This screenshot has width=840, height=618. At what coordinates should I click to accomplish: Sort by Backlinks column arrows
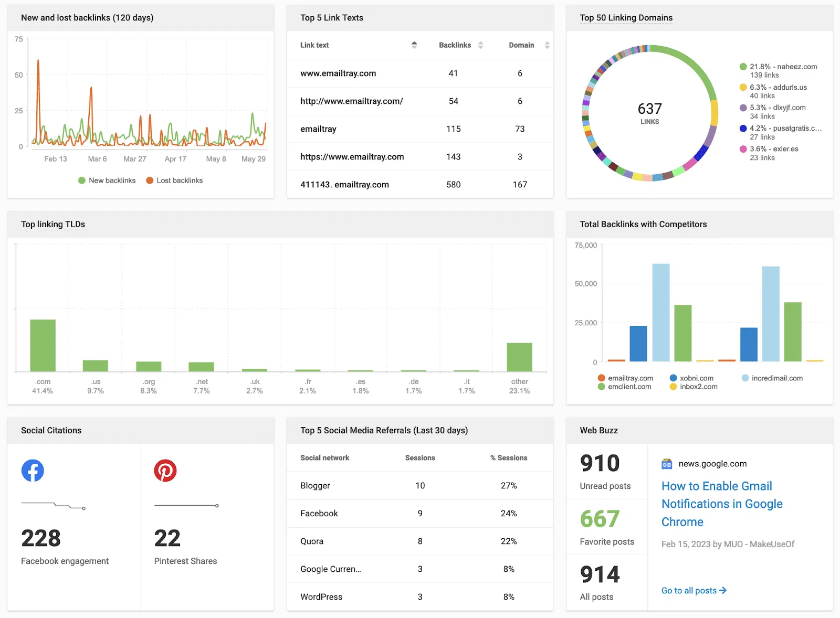(480, 45)
